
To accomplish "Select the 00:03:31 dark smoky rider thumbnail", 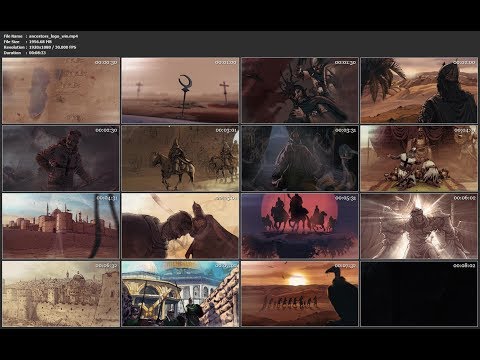I will pyautogui.click(x=300, y=158).
